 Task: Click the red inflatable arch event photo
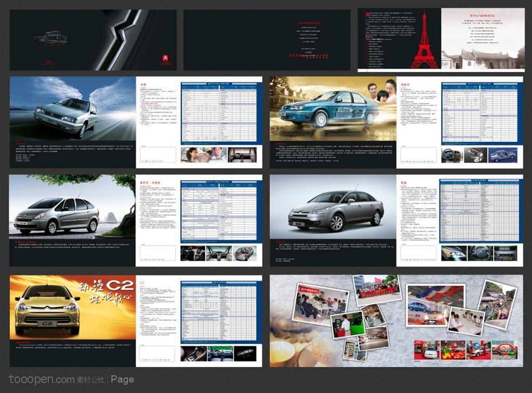tap(505, 350)
